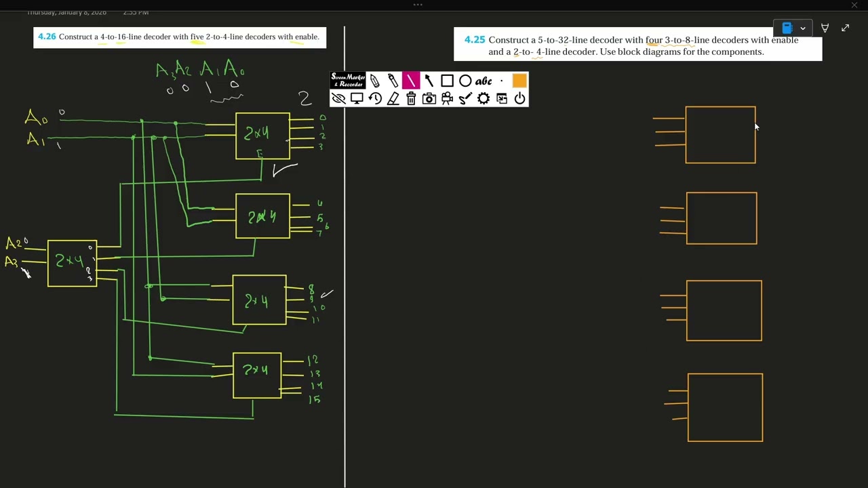Open the orange color swatch
868x488 pixels.
tap(519, 81)
